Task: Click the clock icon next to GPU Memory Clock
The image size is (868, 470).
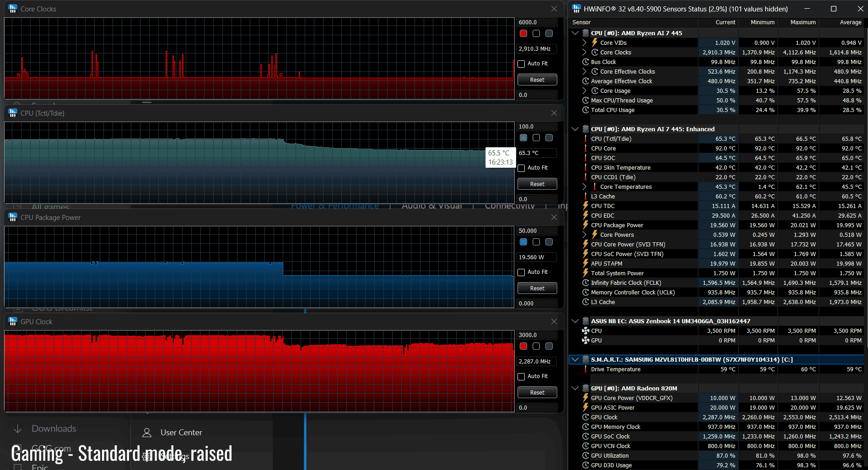Action: (585, 427)
